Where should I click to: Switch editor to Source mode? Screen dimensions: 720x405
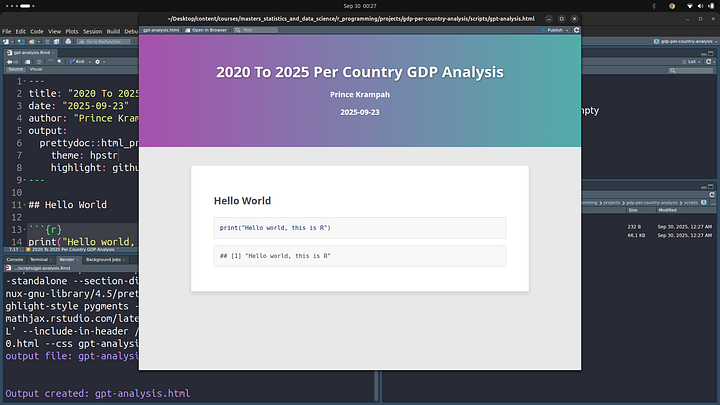[16, 69]
